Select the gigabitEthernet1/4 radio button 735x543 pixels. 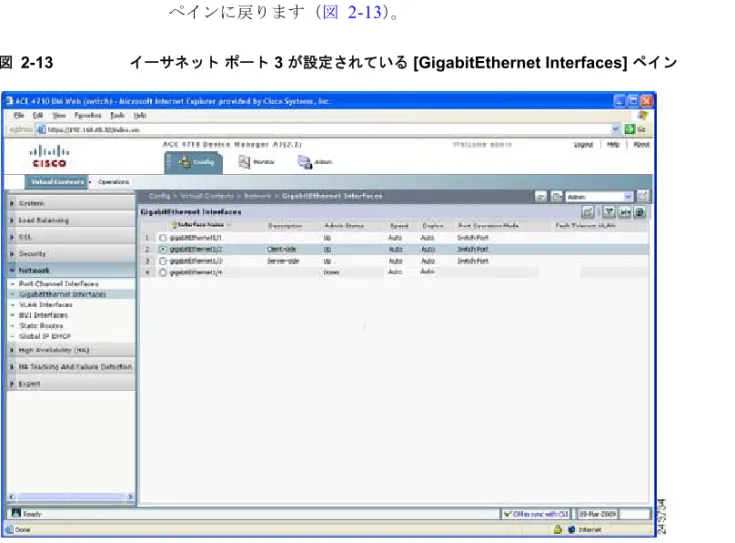pos(163,272)
